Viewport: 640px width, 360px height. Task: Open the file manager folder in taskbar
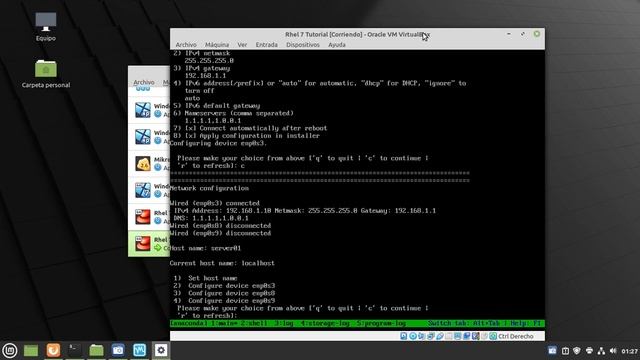click(96, 350)
